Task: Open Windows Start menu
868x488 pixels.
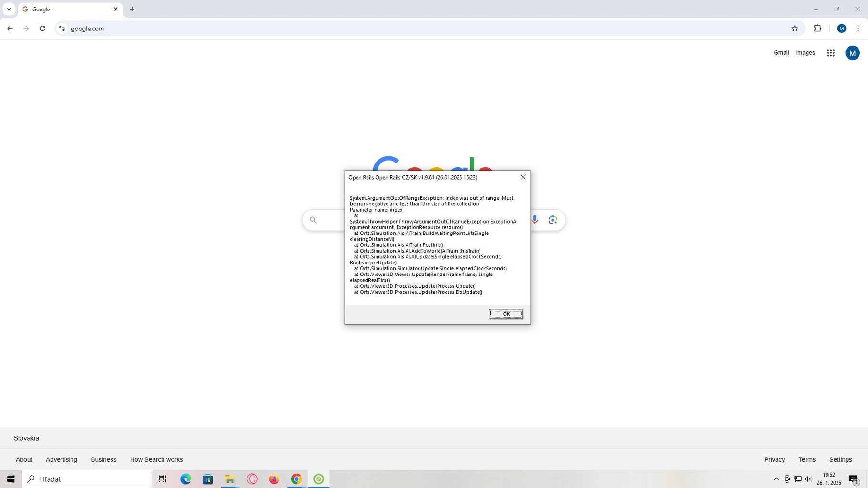Action: [10, 479]
